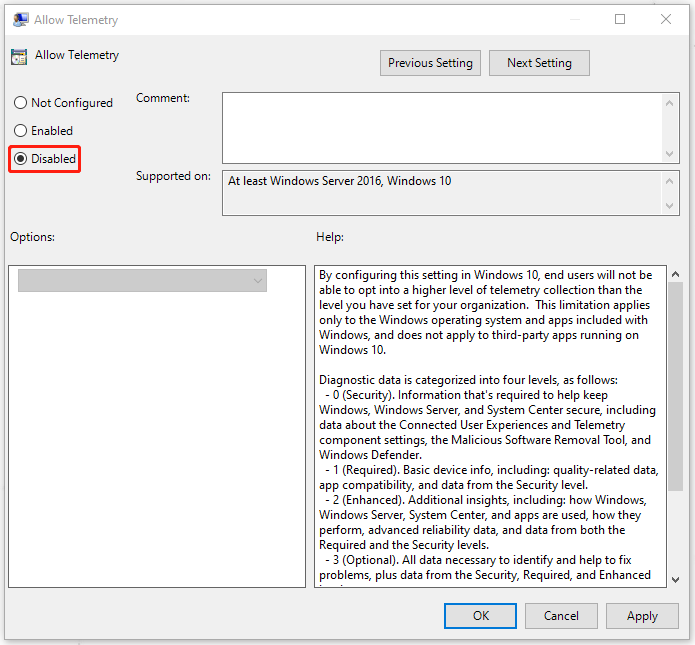Click the 'Supported on:' label

click(x=173, y=176)
